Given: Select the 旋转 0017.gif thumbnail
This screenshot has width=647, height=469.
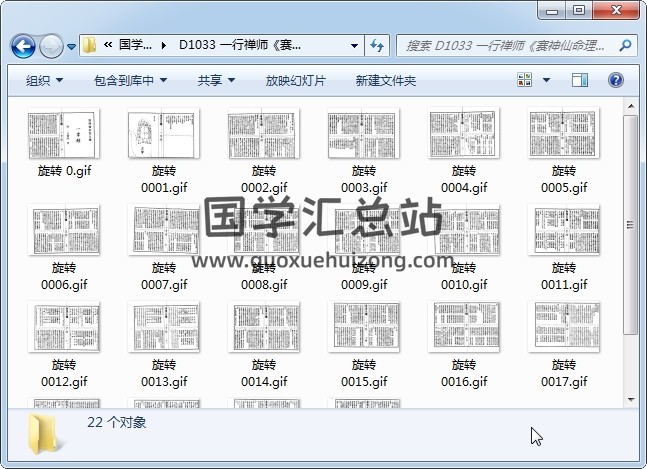Looking at the screenshot, I should coord(564,327).
